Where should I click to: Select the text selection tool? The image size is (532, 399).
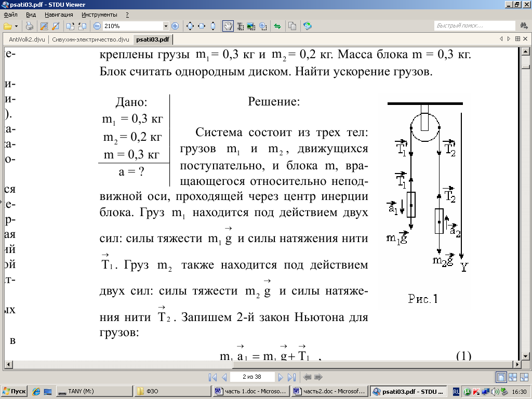coord(240,26)
